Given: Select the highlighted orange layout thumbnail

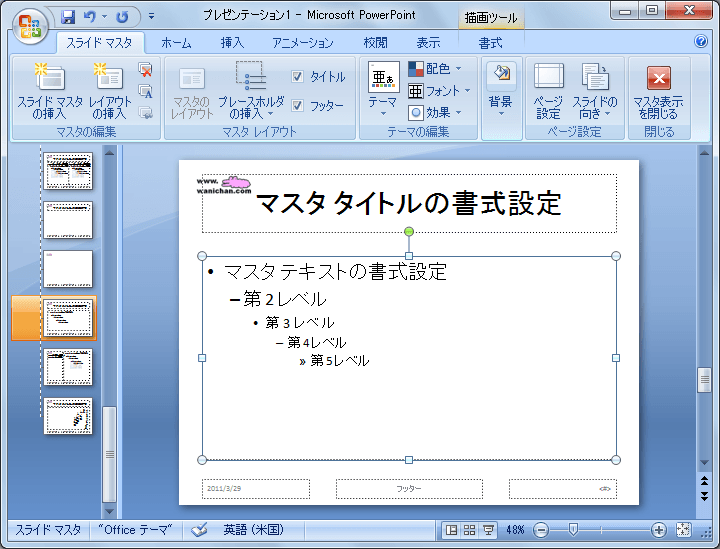Looking at the screenshot, I should pyautogui.click(x=68, y=318).
